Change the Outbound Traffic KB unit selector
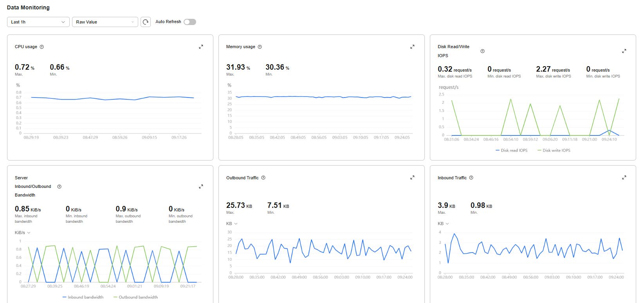644x303 pixels. click(232, 224)
